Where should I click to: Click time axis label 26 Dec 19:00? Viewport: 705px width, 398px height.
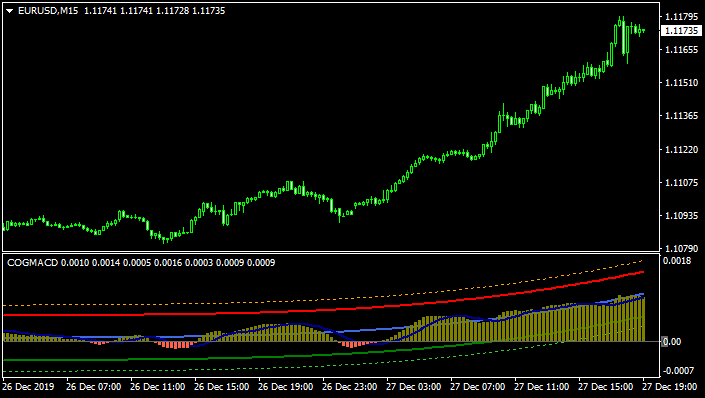pos(286,387)
